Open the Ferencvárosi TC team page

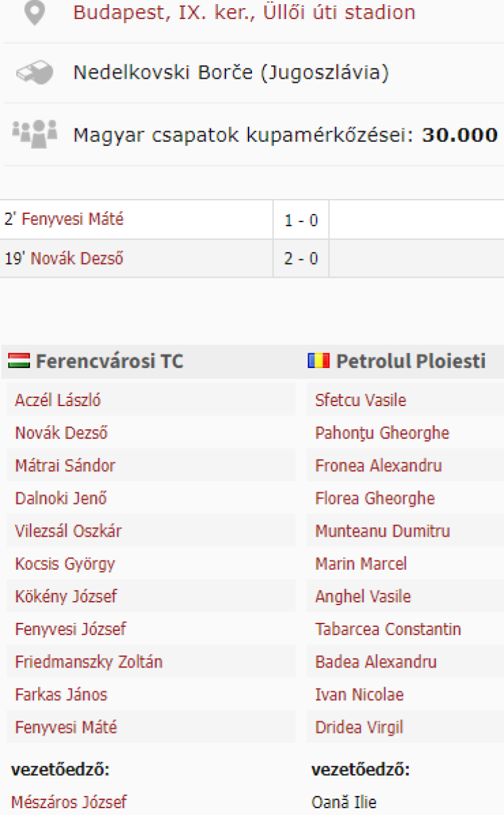tap(109, 361)
